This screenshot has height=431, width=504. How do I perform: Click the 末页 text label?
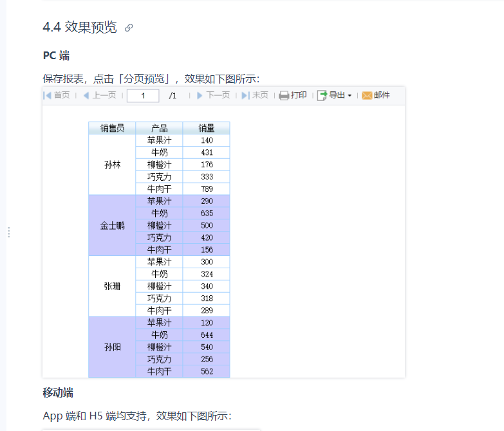tap(260, 95)
